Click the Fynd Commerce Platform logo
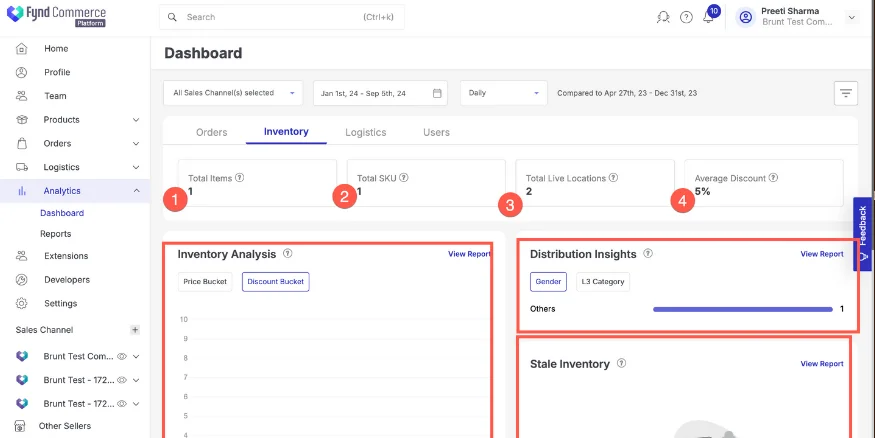The height and width of the screenshot is (438, 875). pos(56,16)
